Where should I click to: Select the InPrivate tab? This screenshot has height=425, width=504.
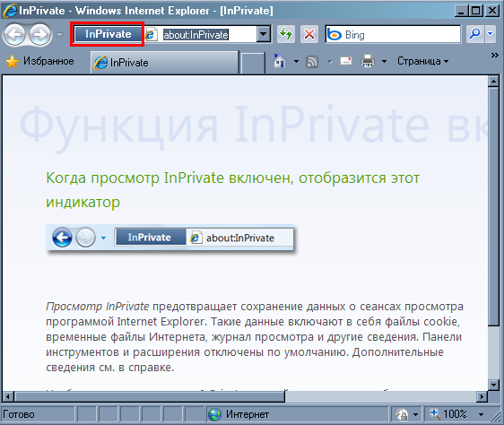(165, 63)
